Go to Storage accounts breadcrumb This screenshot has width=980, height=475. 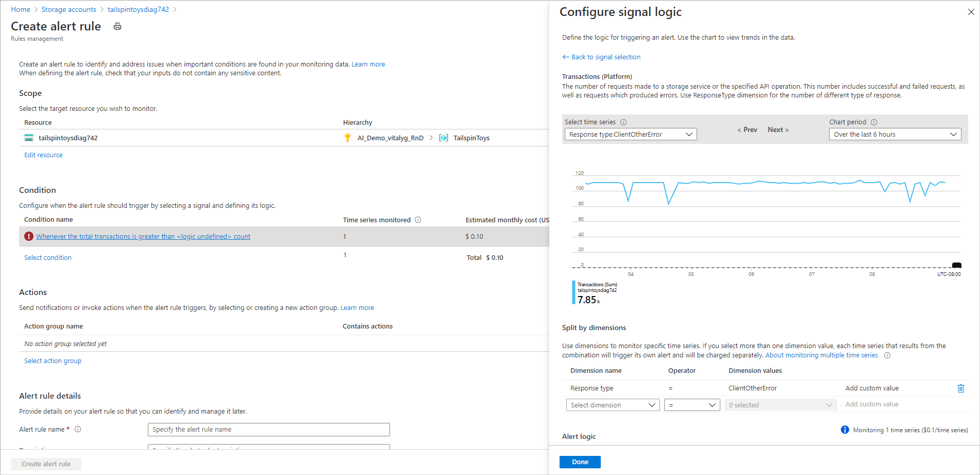point(69,9)
